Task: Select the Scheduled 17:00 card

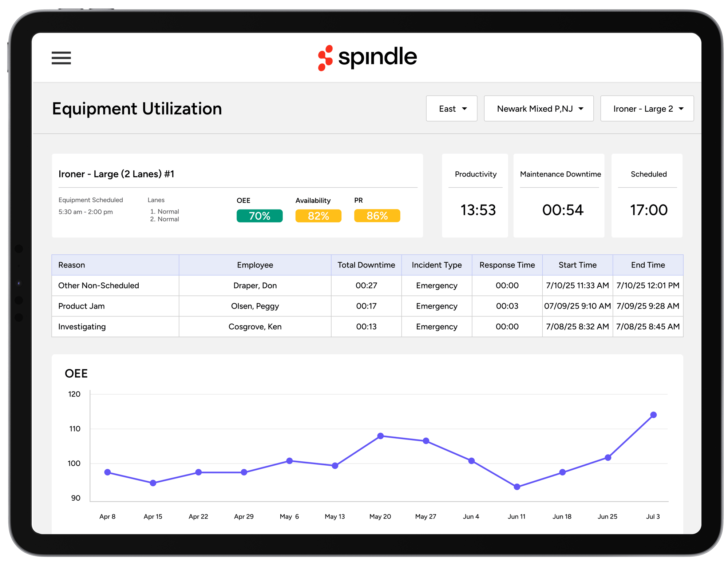Action: (647, 196)
